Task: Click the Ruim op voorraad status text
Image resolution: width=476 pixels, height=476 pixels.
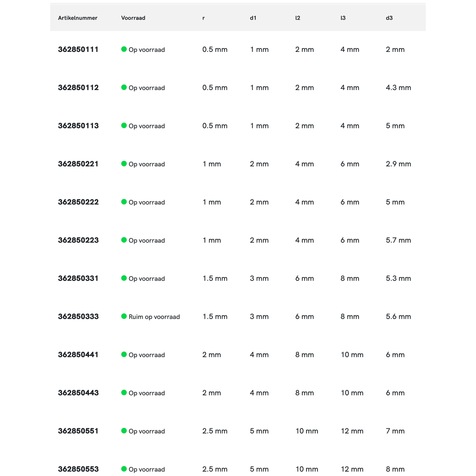Action: click(154, 317)
